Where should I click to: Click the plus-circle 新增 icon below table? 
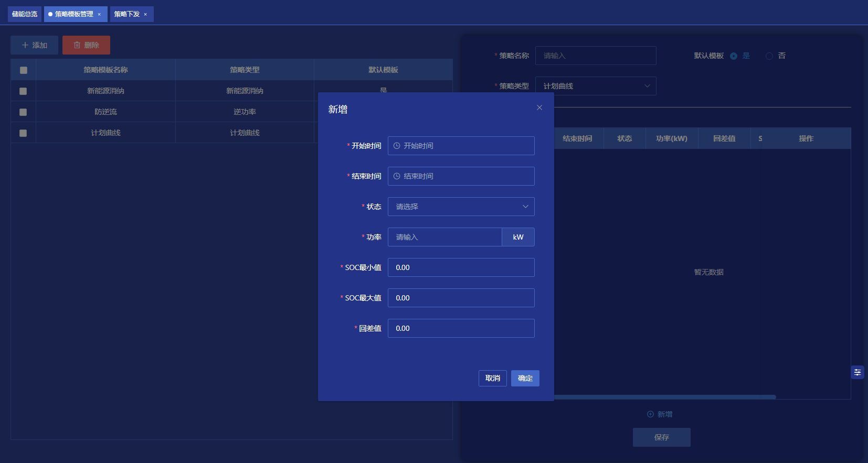[650, 414]
